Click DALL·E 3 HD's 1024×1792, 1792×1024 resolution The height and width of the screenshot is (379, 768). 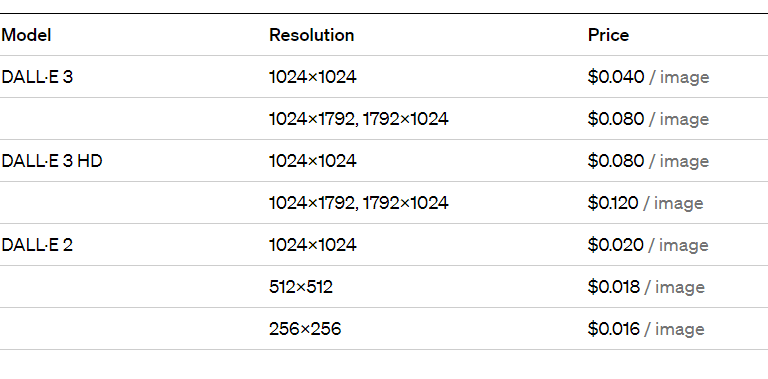tap(359, 203)
